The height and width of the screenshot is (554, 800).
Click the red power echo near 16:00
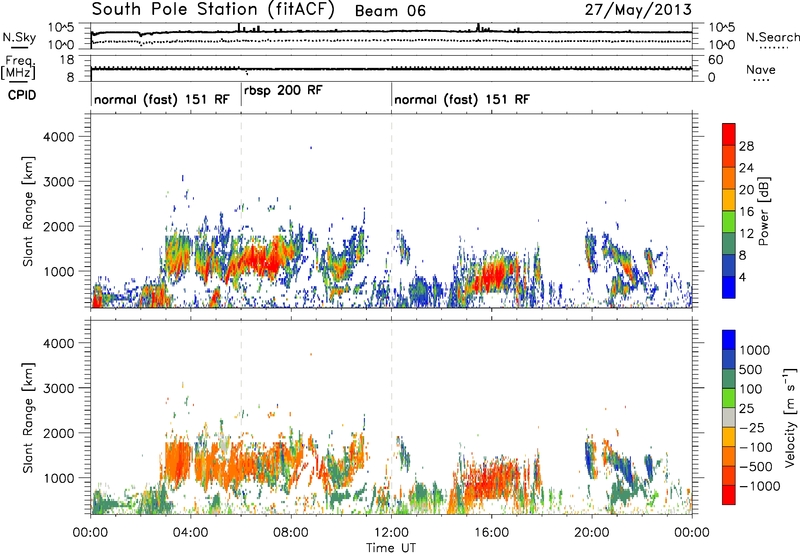491,275
